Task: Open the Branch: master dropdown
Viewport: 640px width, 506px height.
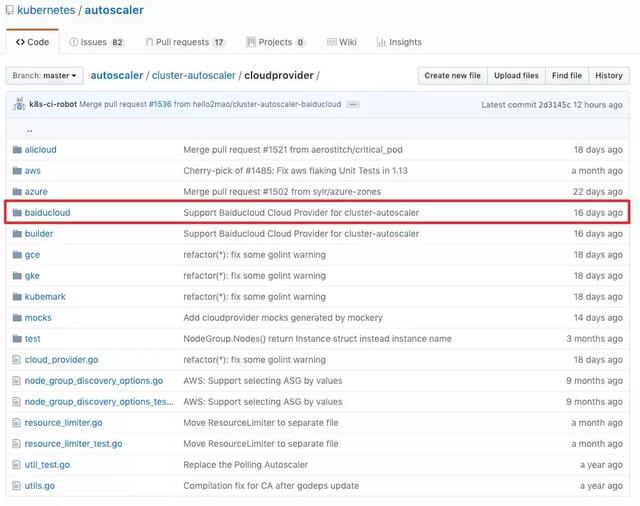Action: click(44, 76)
